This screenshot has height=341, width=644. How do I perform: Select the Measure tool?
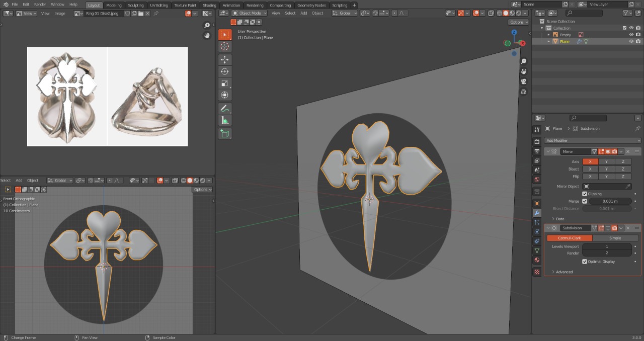click(225, 120)
